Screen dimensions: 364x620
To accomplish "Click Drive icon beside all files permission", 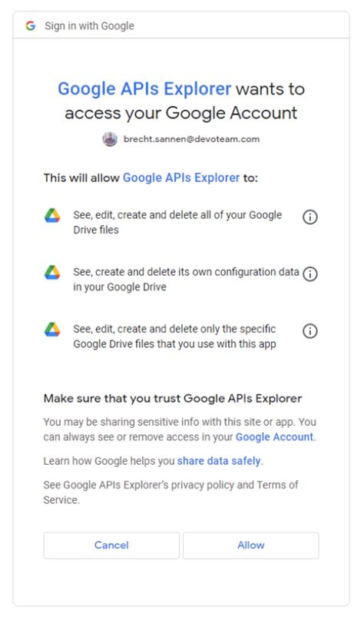I will coord(52,215).
